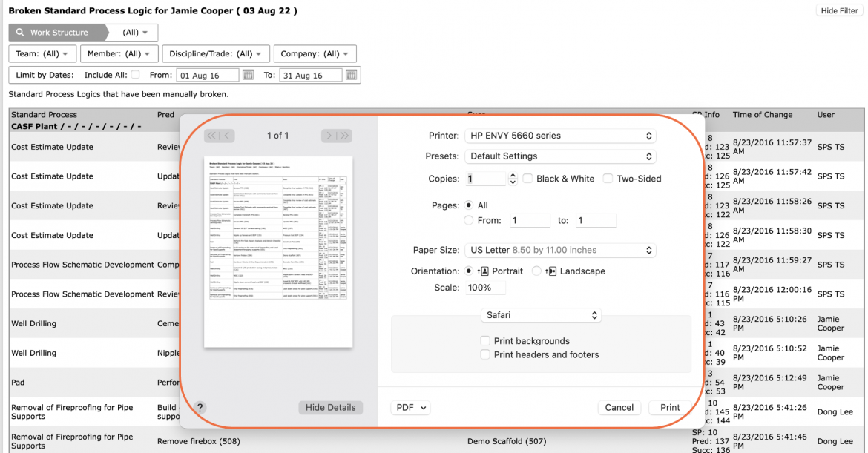Click '8/23/2016 11:57:37 AM' time cell

pyautogui.click(x=772, y=147)
